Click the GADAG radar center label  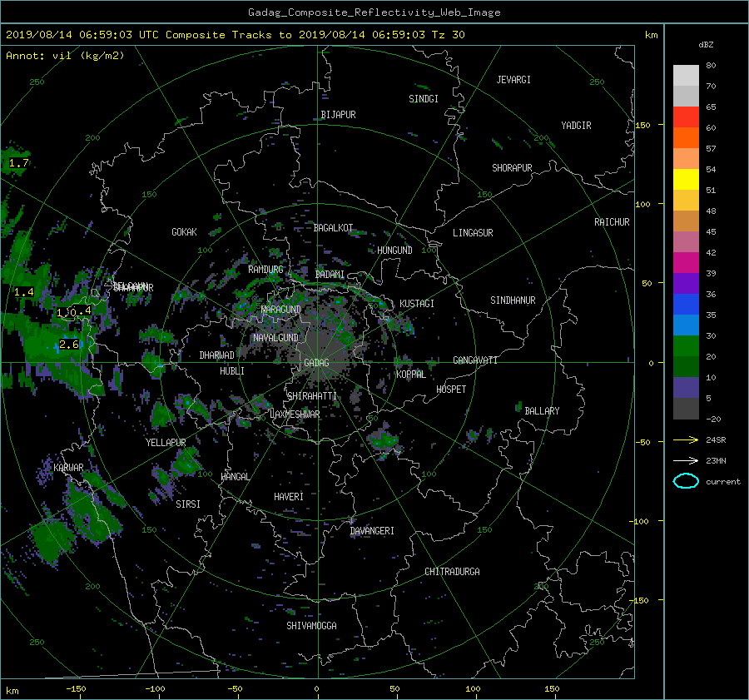click(316, 363)
